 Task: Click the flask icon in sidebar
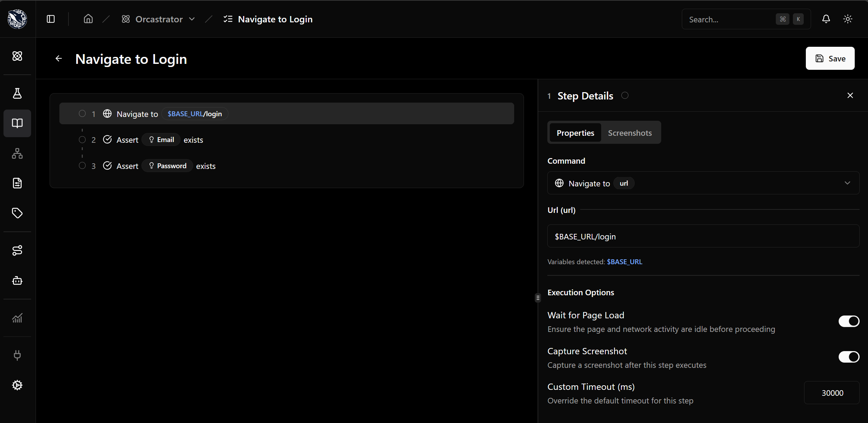pos(17,94)
